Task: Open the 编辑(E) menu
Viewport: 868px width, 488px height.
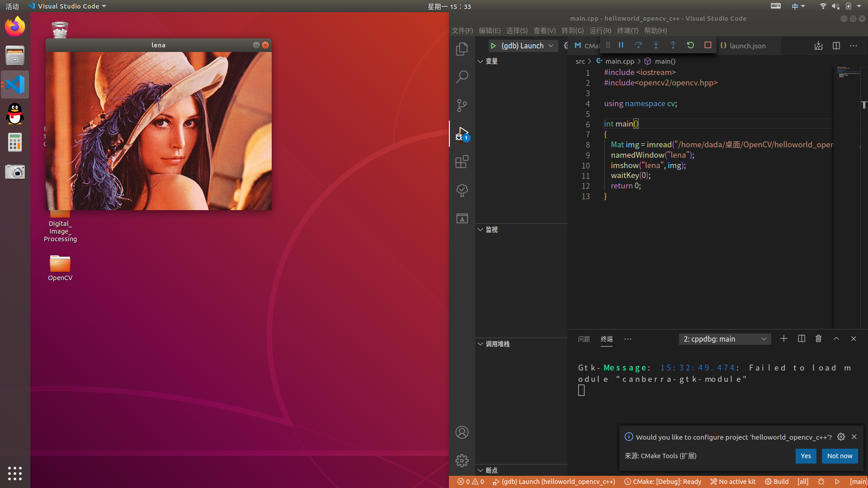Action: pos(490,31)
